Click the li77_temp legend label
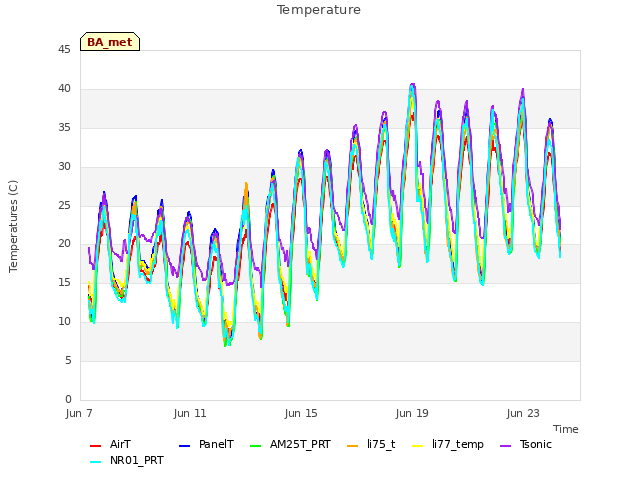 coord(458,444)
